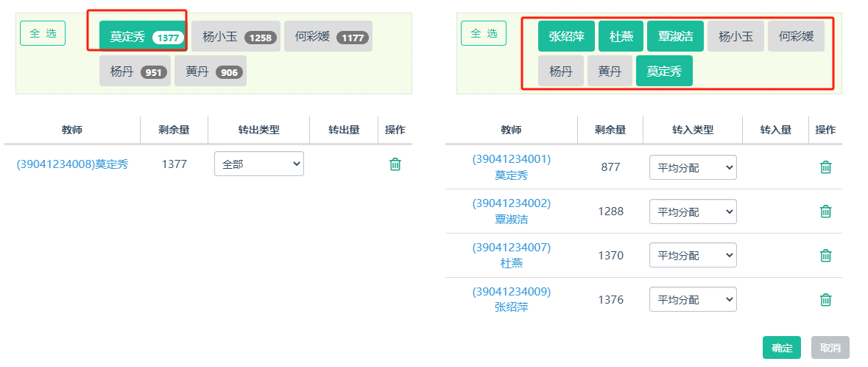Deselect the green 杜燕 tag in the transfer-in panel
Viewport: 868px width, 367px height.
[621, 36]
